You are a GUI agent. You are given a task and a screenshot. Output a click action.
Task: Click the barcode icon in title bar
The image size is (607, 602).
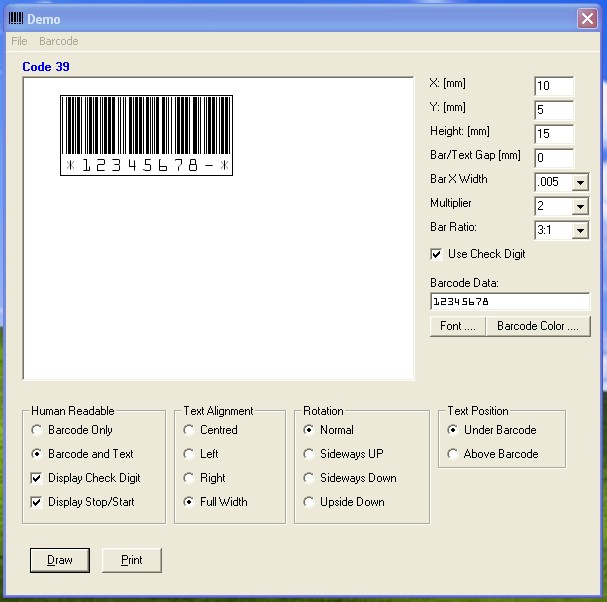click(x=15, y=19)
